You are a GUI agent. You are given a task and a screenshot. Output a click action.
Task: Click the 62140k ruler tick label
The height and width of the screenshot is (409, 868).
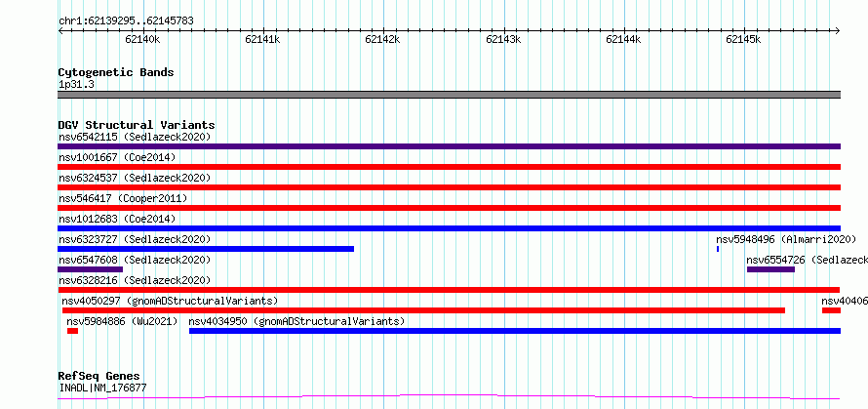(x=142, y=39)
